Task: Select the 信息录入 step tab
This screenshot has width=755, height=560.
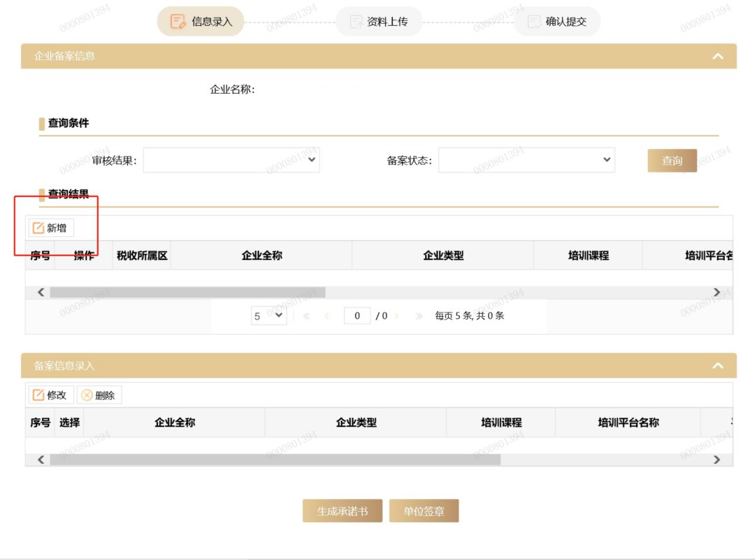Action: click(x=201, y=22)
